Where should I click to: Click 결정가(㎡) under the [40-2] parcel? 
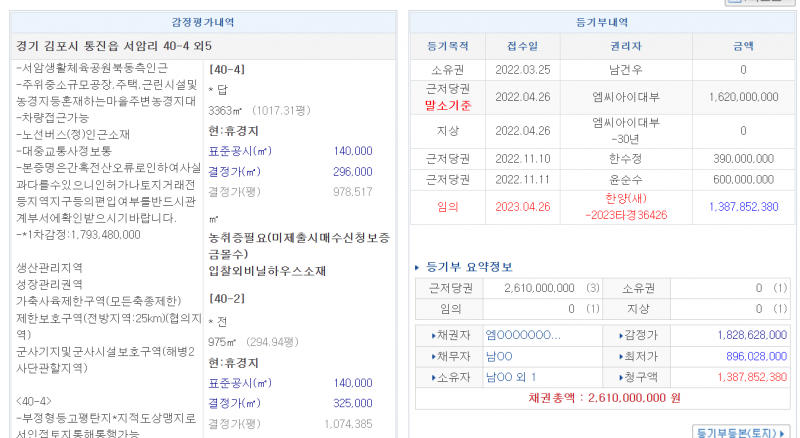[240, 403]
